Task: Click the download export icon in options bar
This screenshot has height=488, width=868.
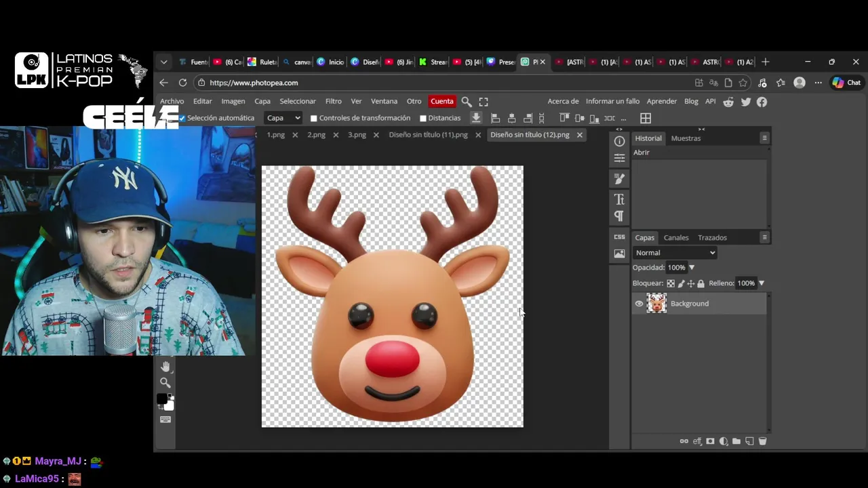Action: pos(476,118)
